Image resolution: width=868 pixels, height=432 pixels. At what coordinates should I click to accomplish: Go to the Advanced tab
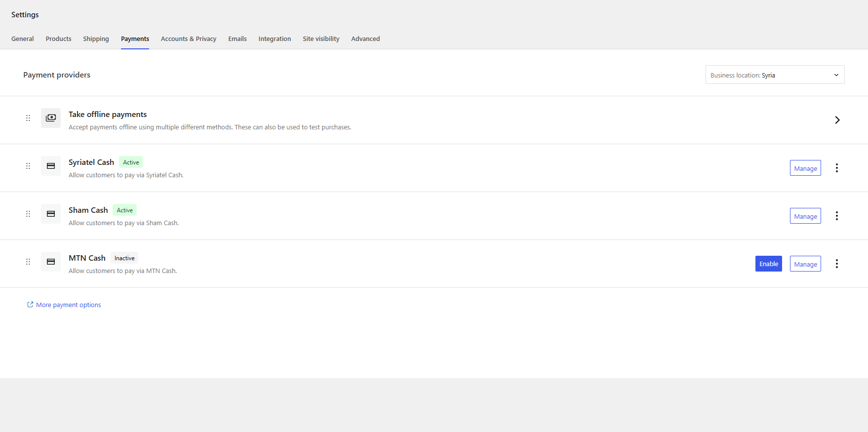[365, 39]
